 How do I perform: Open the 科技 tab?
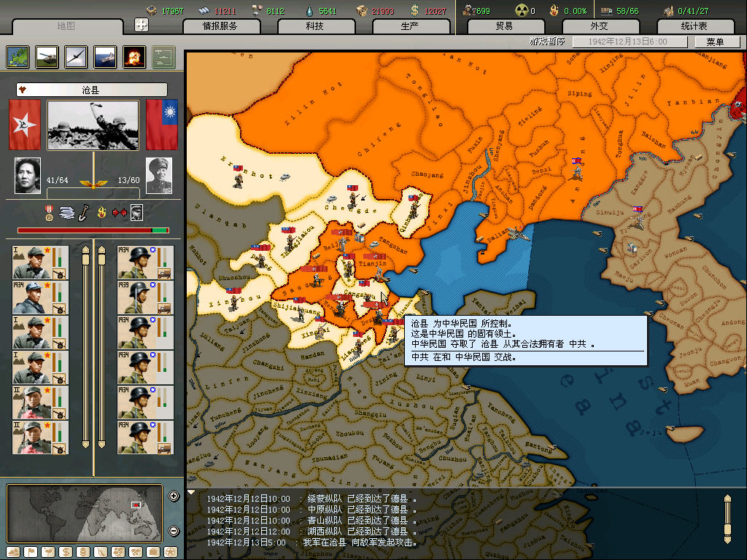click(x=315, y=26)
